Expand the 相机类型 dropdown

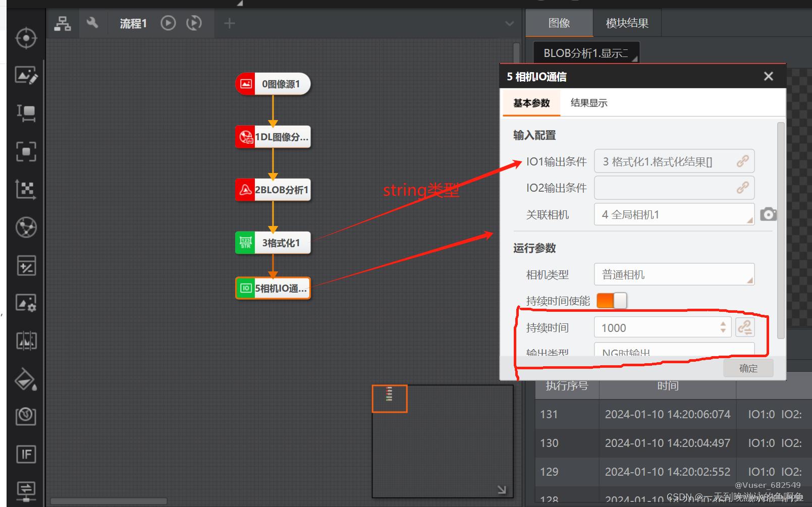674,275
